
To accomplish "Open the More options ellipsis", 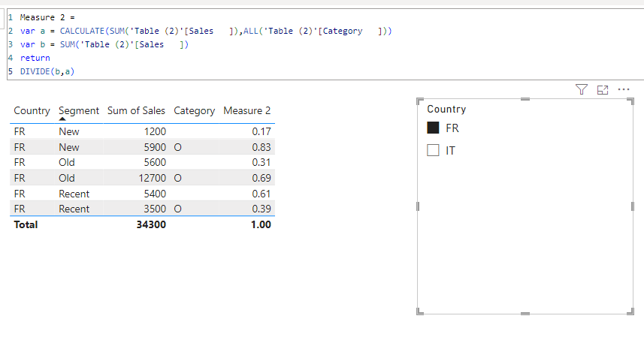I will 624,89.
